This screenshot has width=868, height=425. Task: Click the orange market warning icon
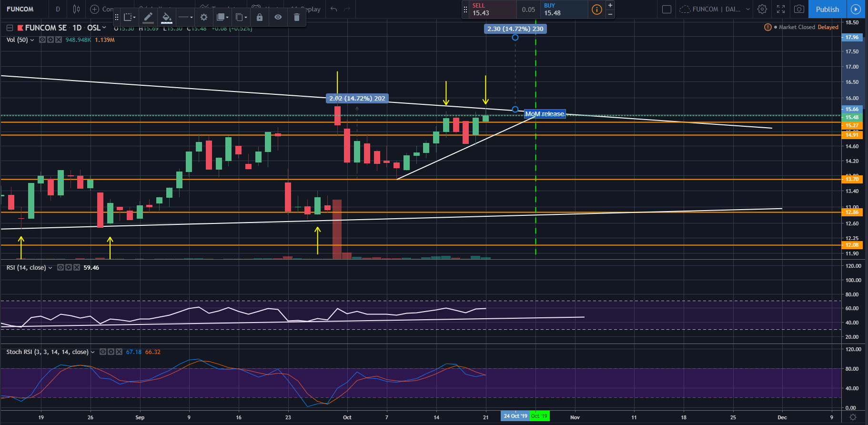coord(767,27)
